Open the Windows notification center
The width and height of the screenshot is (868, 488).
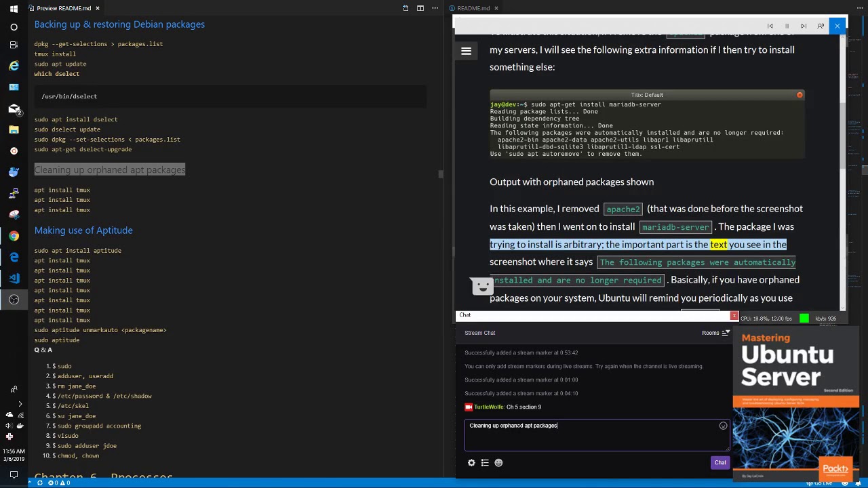14,474
